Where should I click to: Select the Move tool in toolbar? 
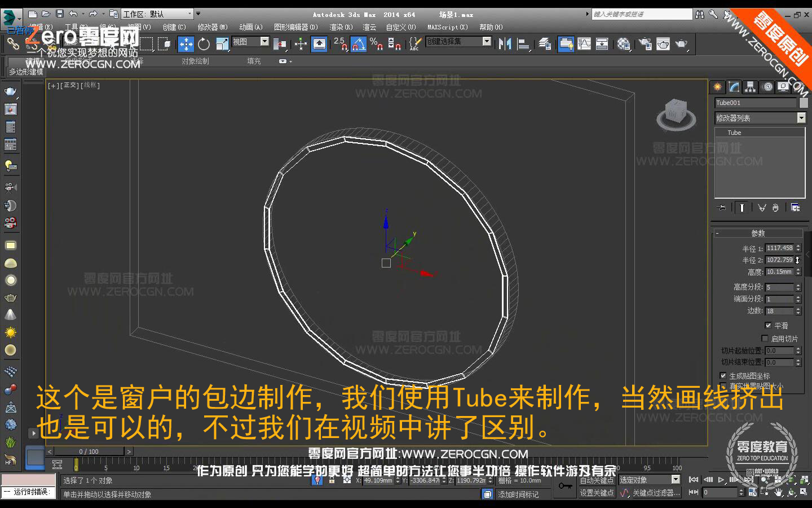tap(186, 43)
